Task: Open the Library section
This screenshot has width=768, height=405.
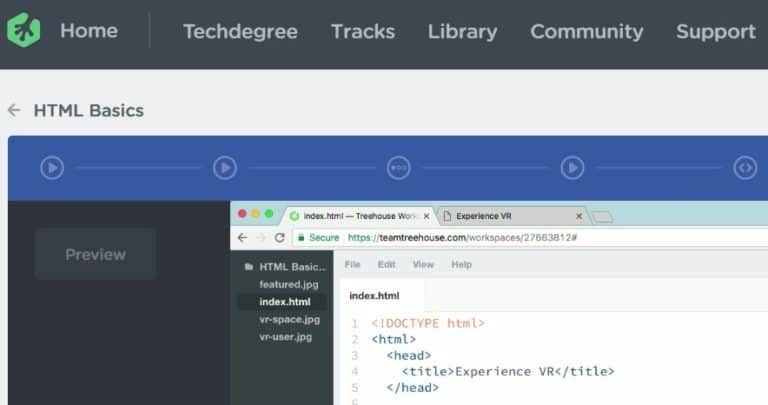Action: point(462,32)
